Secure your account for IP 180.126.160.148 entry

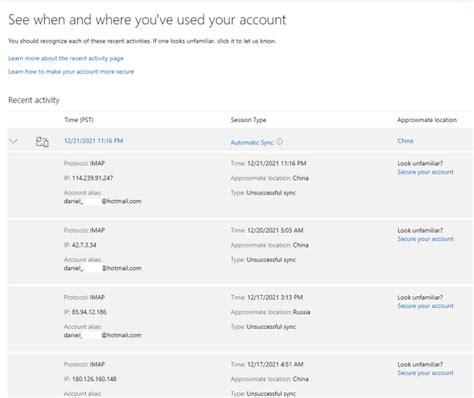tap(425, 373)
